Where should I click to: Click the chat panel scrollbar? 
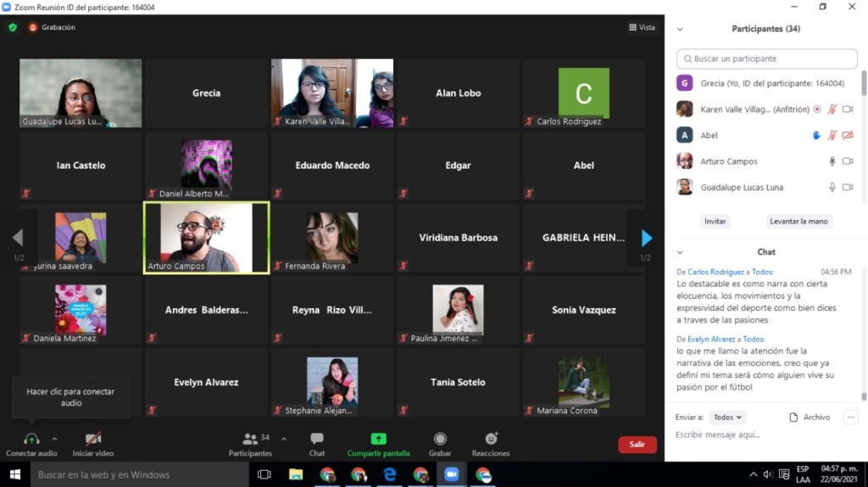pyautogui.click(x=864, y=396)
